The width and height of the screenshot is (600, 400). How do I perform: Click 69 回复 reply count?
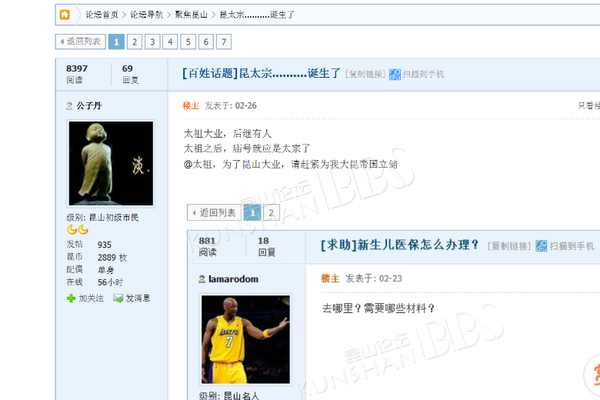[130, 74]
